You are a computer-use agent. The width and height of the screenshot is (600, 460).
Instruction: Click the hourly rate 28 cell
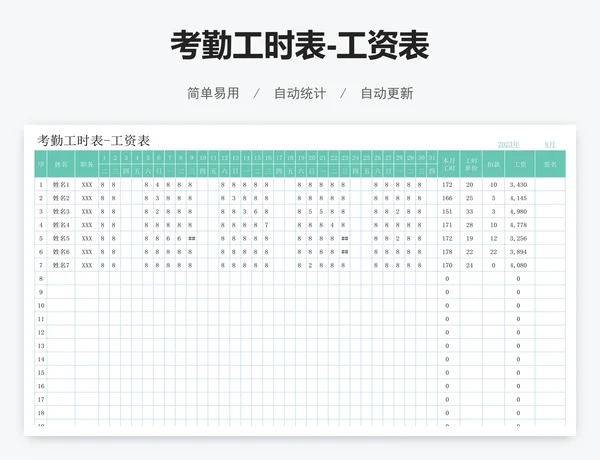click(x=470, y=225)
